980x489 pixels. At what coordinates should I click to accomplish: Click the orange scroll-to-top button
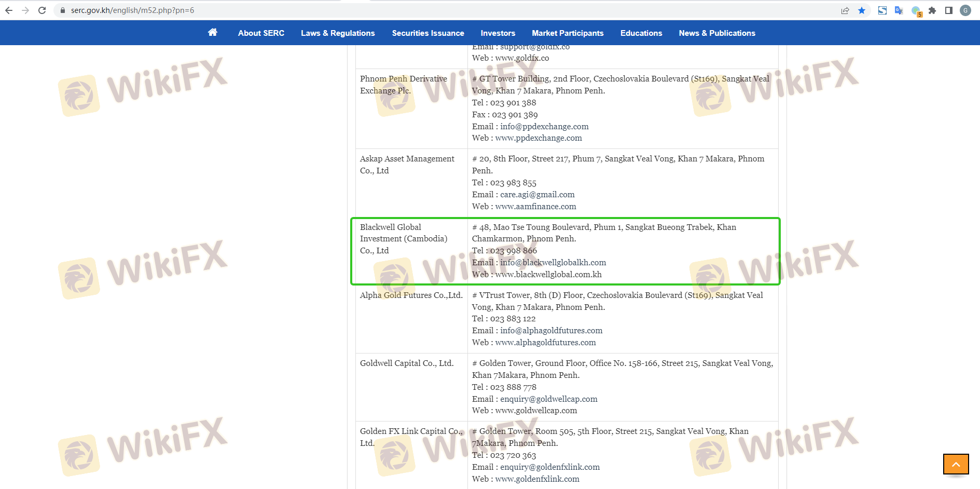click(956, 464)
